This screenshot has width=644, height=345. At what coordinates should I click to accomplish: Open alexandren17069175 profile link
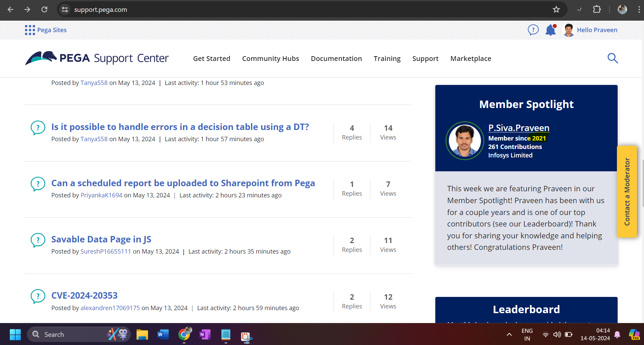pos(110,308)
